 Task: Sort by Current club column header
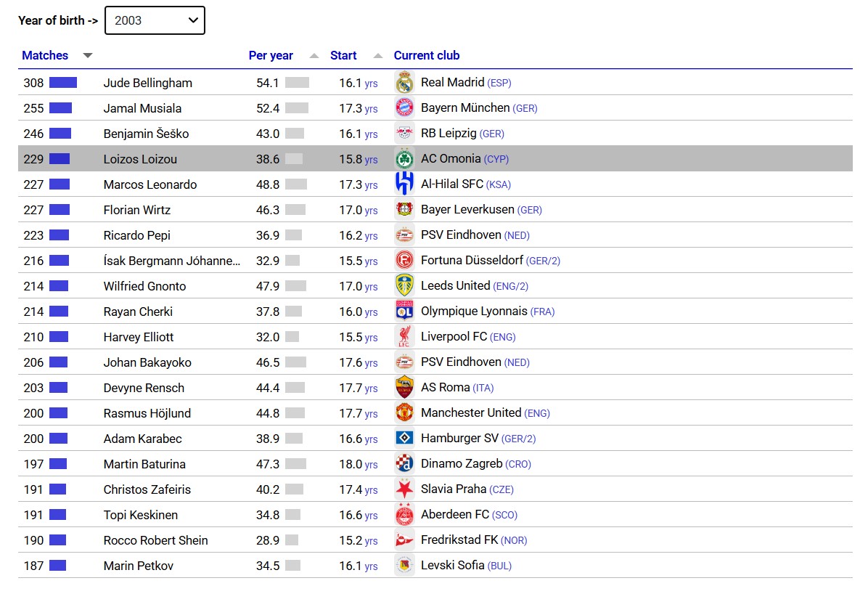[426, 55]
